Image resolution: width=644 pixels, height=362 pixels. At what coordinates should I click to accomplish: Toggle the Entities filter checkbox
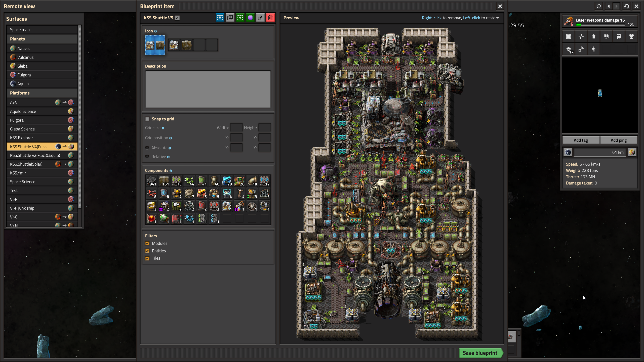point(147,251)
